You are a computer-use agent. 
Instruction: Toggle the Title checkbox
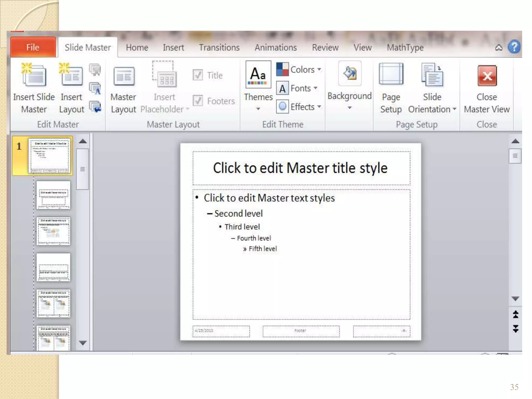198,75
